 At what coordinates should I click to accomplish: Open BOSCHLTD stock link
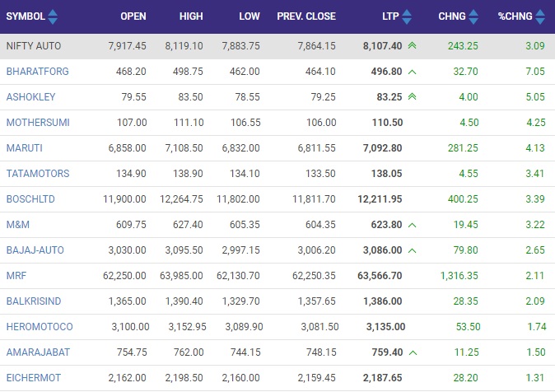click(x=30, y=199)
